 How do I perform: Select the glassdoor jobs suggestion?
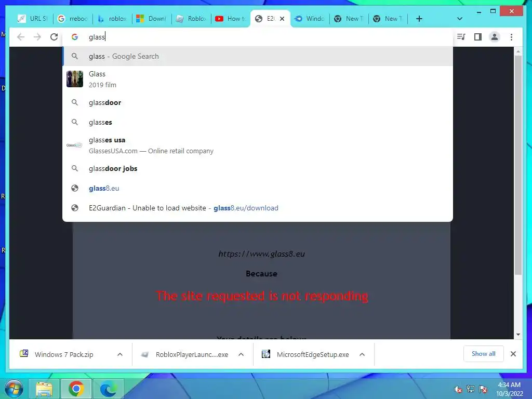(x=258, y=169)
